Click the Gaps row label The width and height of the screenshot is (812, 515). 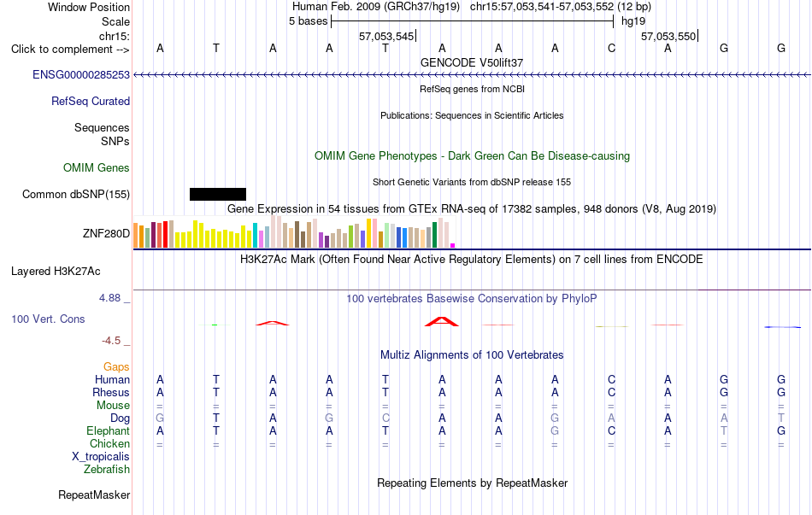(116, 366)
